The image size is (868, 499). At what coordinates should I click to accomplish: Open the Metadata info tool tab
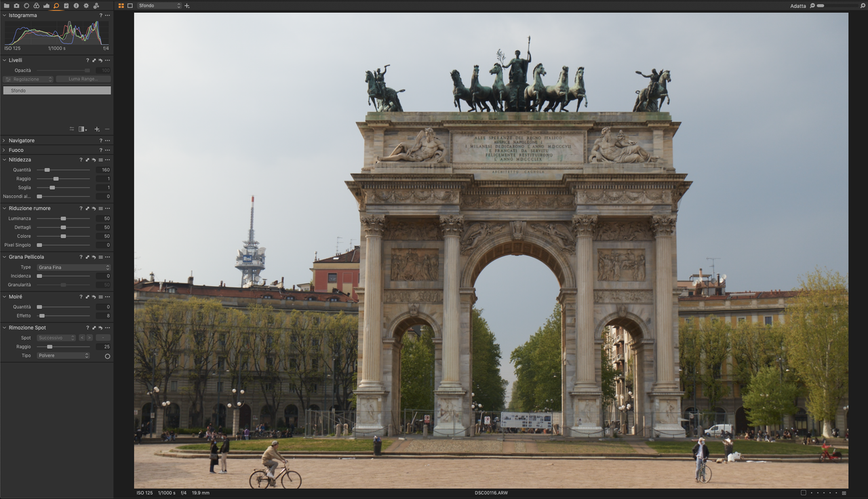click(76, 5)
